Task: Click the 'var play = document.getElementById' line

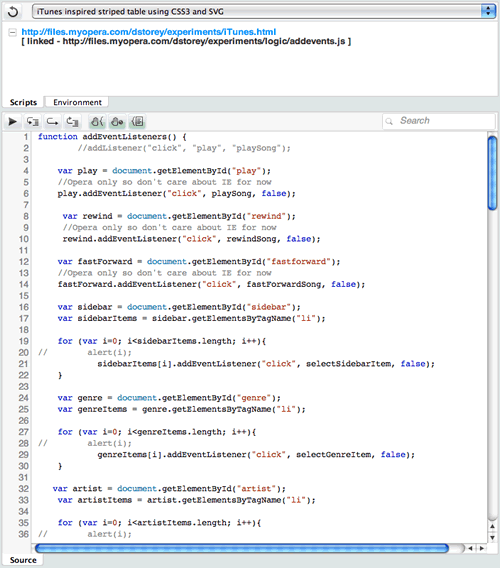Action: point(164,171)
